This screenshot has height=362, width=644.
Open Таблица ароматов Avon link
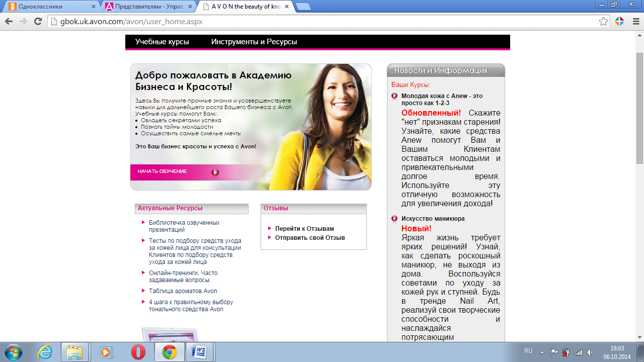pos(183,291)
